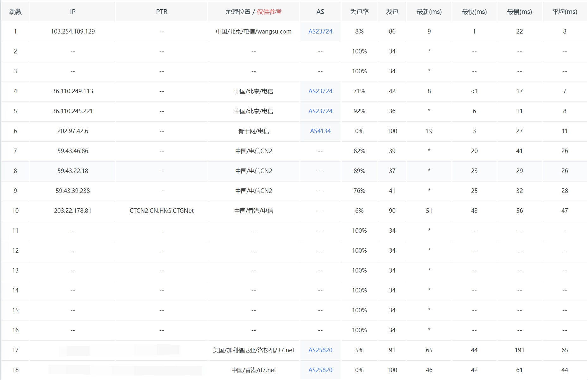Click the 发包 column header
Screen dimensions: 588x380
coord(392,12)
